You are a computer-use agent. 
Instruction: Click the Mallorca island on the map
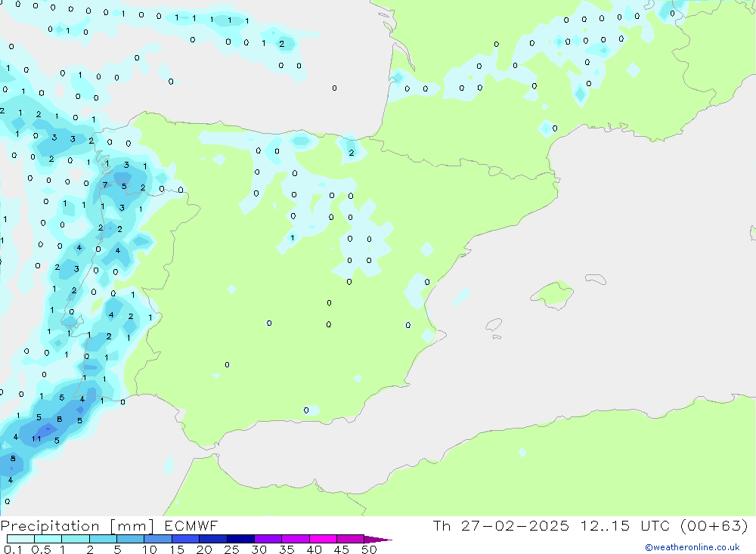553,294
